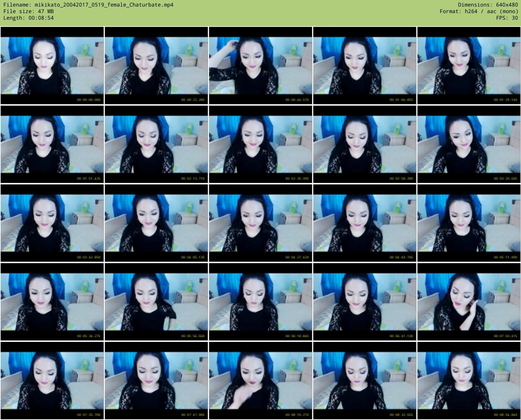
Task: Click the thumbnail at timestamp 00:00:00.000
Action: (52, 66)
